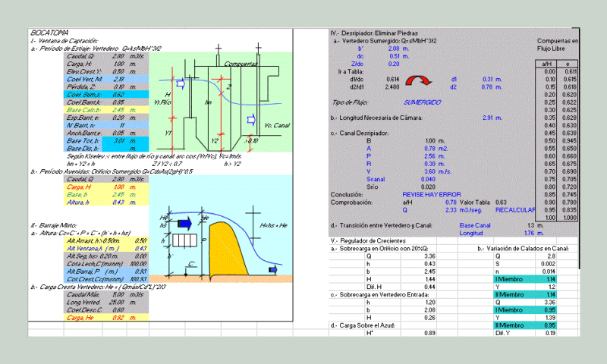The image size is (607, 364).
Task: Select the a/H table header cell
Action: click(x=546, y=64)
